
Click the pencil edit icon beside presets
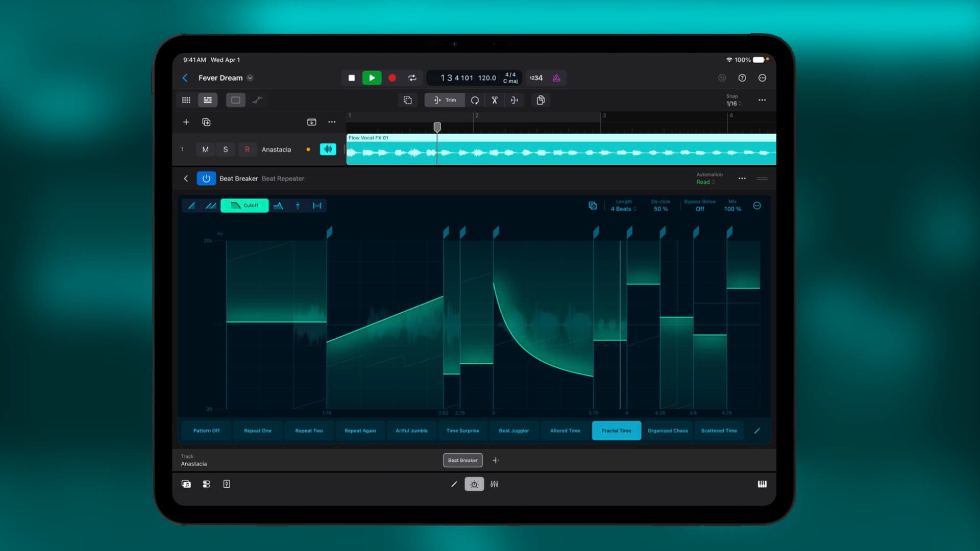point(757,431)
